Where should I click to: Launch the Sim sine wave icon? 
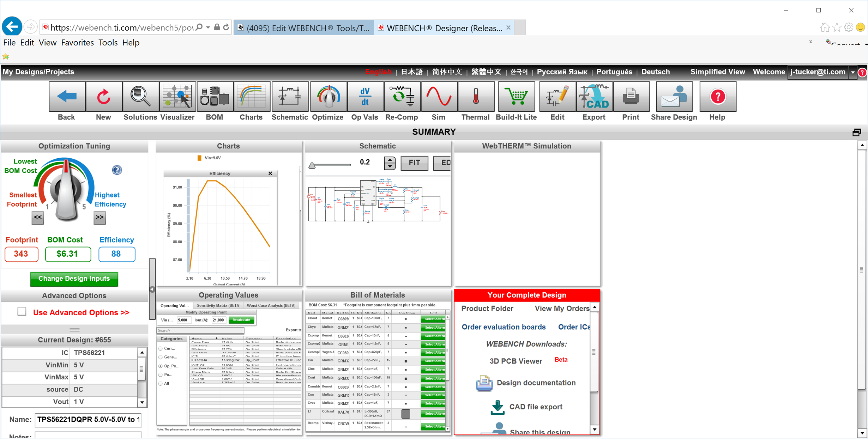pyautogui.click(x=439, y=97)
